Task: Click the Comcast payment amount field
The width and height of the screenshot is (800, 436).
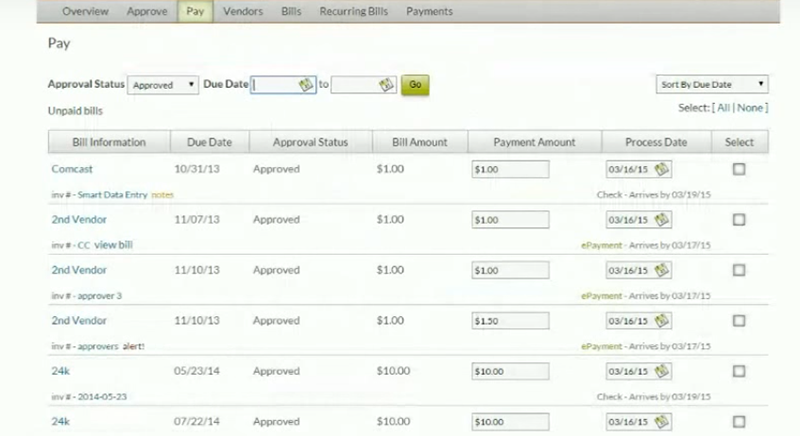Action: coord(510,170)
